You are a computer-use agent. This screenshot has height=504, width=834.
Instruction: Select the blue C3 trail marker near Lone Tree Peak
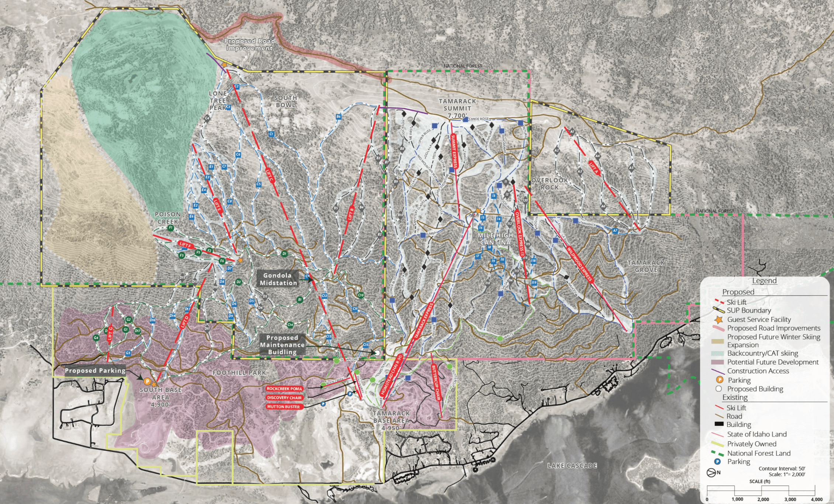(228, 107)
